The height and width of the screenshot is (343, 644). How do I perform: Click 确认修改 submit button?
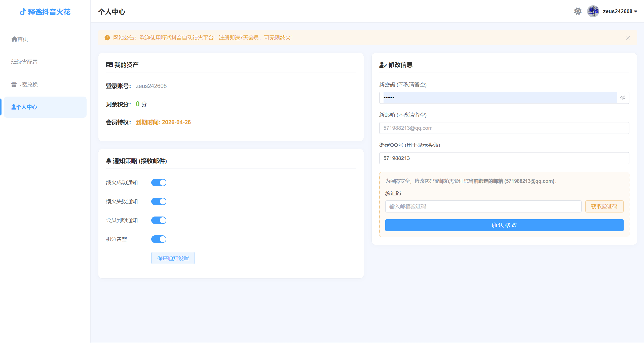(504, 225)
